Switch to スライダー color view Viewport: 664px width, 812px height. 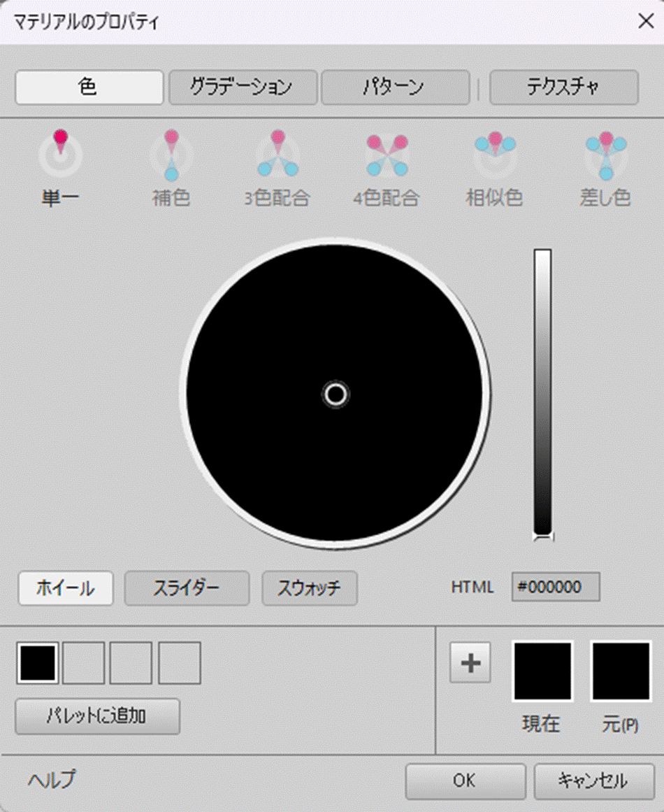pyautogui.click(x=187, y=588)
